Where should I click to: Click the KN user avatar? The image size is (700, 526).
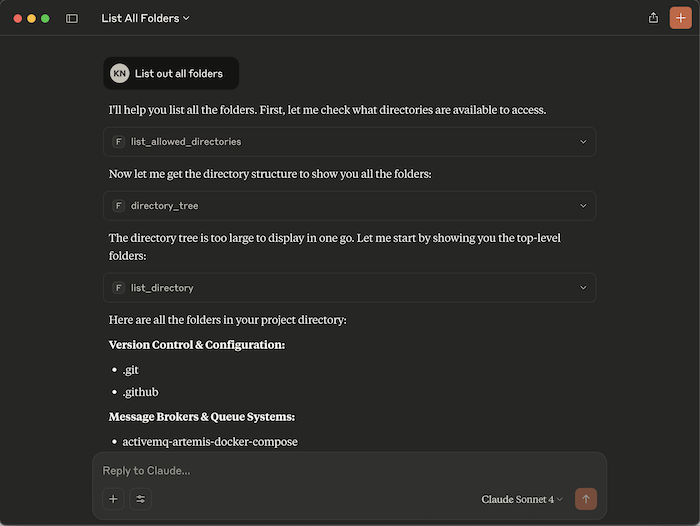point(120,73)
